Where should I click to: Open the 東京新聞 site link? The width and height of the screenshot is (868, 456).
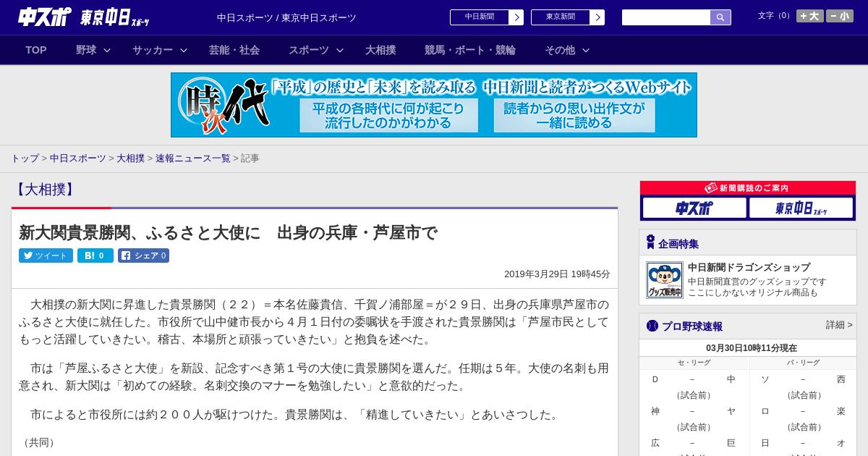[561, 17]
